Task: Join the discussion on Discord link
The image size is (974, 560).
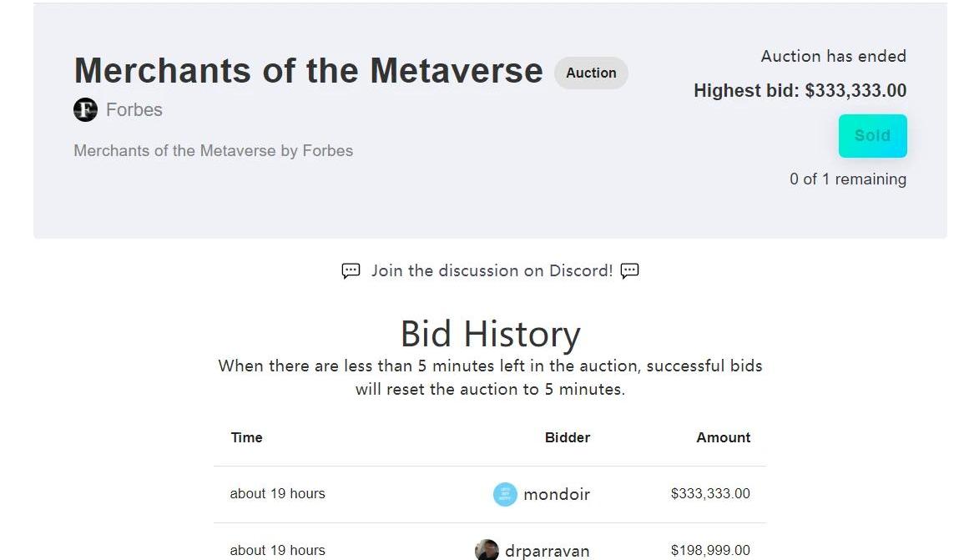Action: click(492, 270)
